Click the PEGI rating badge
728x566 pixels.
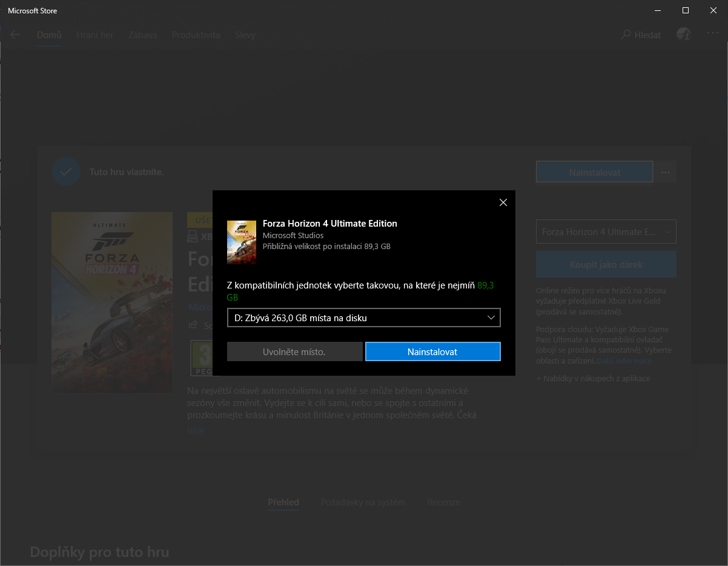pyautogui.click(x=201, y=358)
